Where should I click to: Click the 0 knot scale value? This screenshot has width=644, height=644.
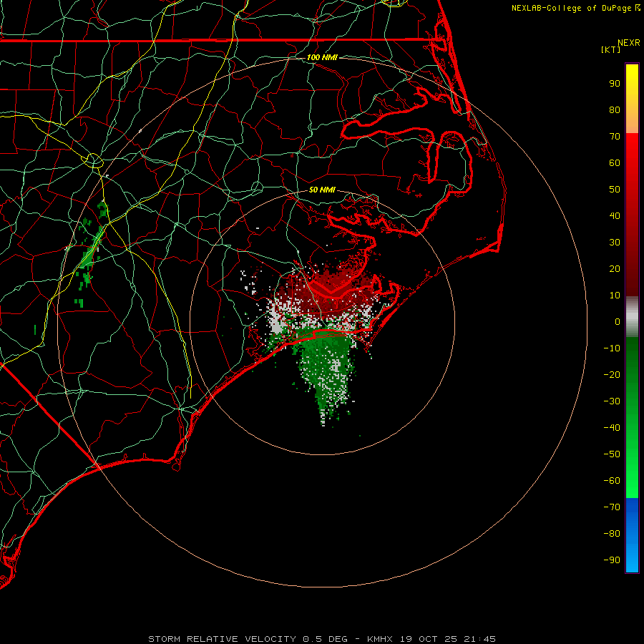point(618,321)
